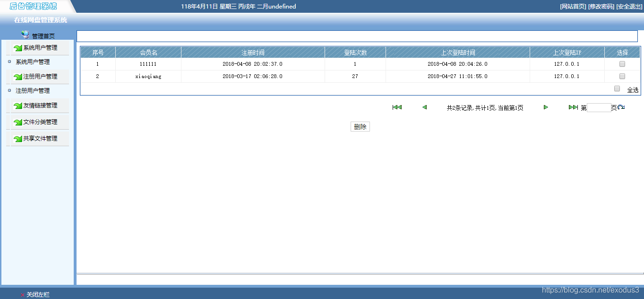The height and width of the screenshot is (299, 644).
Task: Open 管理首页 in sidebar
Action: pyautogui.click(x=43, y=36)
